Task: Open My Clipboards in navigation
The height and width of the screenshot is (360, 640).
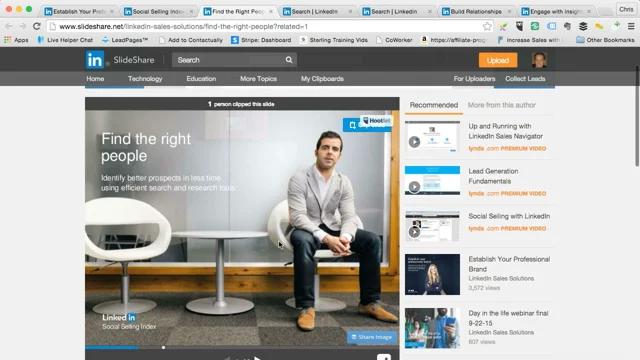Action: coord(322,79)
